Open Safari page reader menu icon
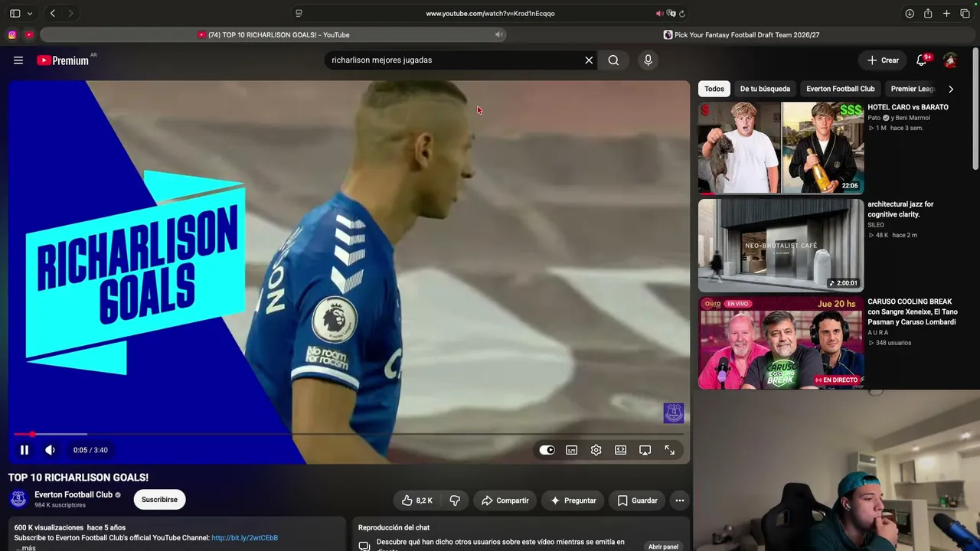The height and width of the screenshot is (551, 980). [x=299, y=13]
